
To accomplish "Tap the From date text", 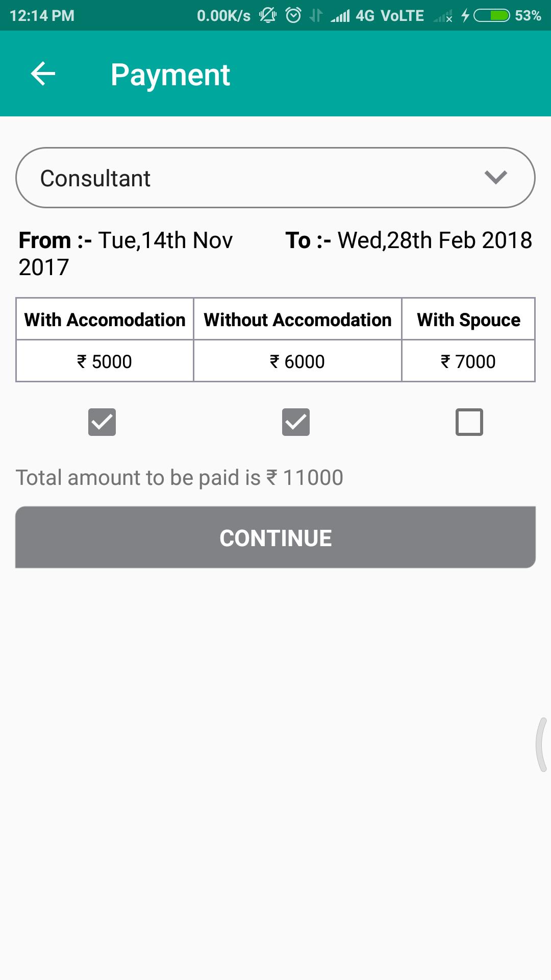I will click(126, 253).
